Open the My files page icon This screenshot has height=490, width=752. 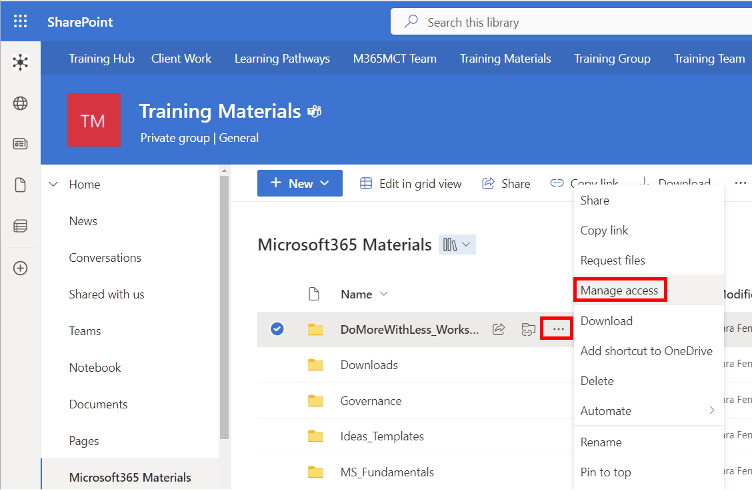coord(20,185)
